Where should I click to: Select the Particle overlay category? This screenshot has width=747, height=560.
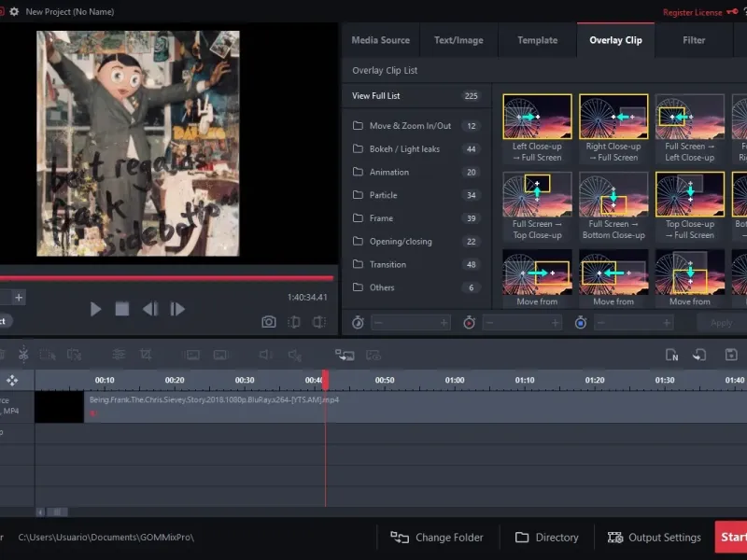coord(383,195)
